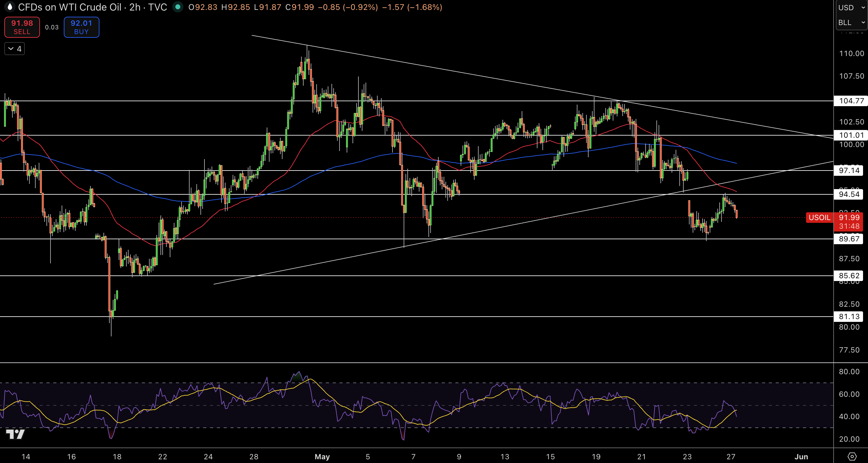Click the 14 date on time axis
Viewport: 868px width, 463px height.
point(26,457)
